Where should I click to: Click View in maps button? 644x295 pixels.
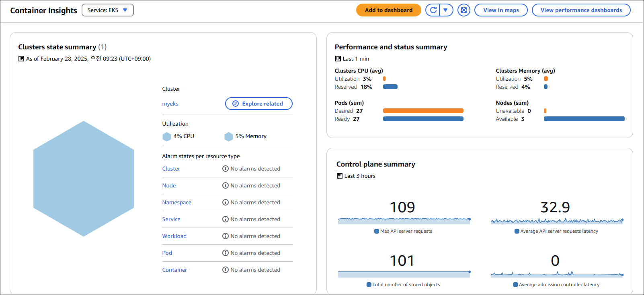(501, 10)
